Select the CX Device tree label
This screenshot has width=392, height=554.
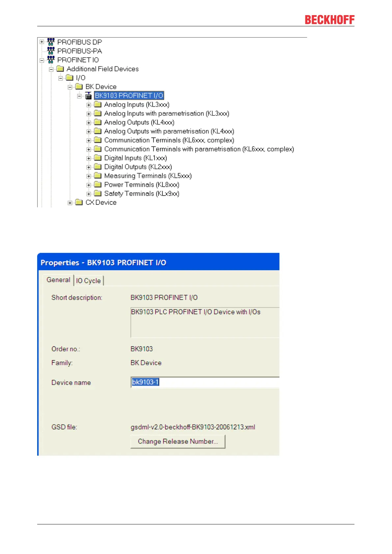pos(101,202)
